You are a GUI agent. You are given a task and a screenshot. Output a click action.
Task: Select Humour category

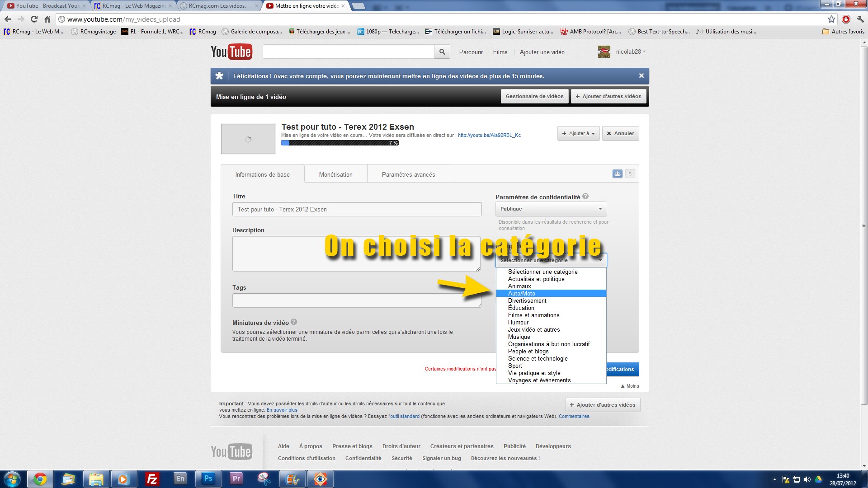[x=551, y=322]
